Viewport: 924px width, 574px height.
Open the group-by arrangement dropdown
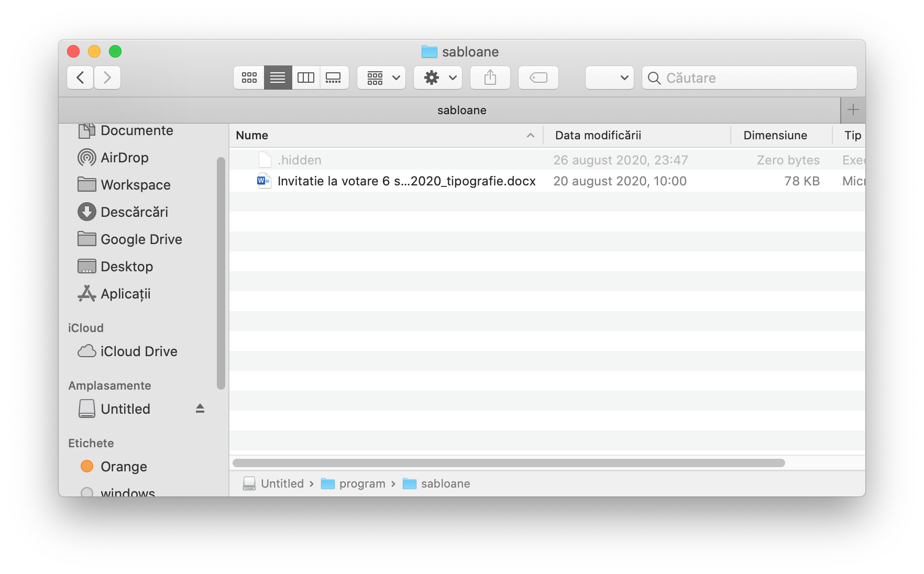pos(381,78)
